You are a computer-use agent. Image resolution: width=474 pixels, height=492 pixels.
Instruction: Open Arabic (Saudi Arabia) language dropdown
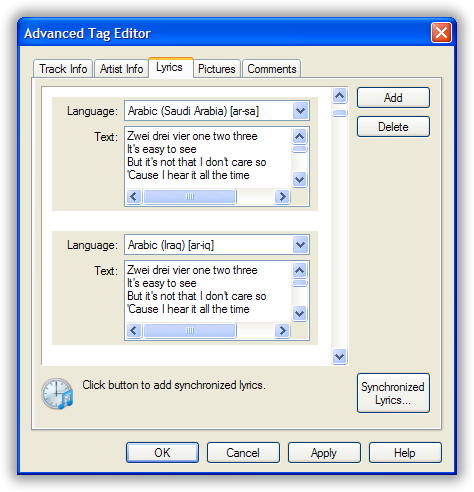[x=300, y=111]
